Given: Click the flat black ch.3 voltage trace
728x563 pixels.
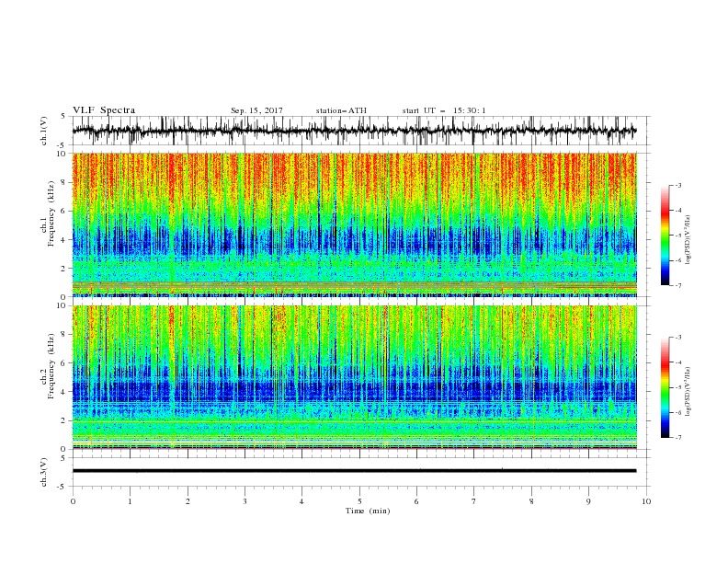Looking at the screenshot, I should pyautogui.click(x=354, y=471).
